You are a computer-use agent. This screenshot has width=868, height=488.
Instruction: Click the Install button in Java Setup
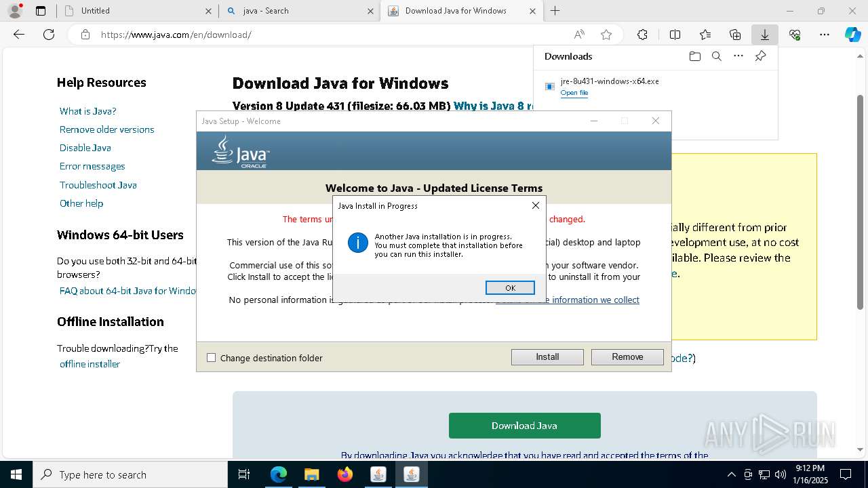click(x=547, y=357)
